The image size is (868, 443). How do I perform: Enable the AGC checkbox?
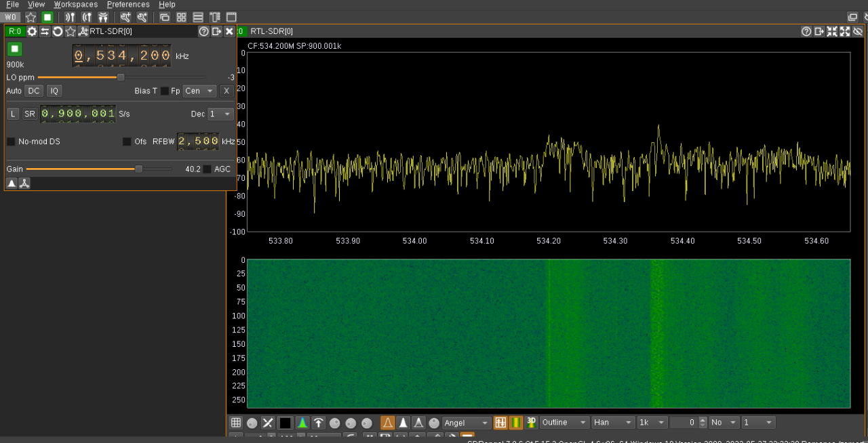208,169
